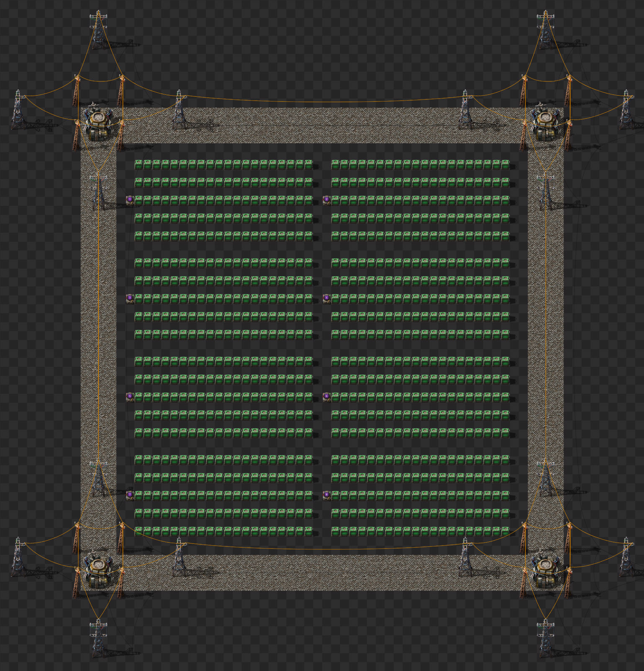Select the purple marker numbered 4
Viewport: 644px width, 671px height.
327,298
